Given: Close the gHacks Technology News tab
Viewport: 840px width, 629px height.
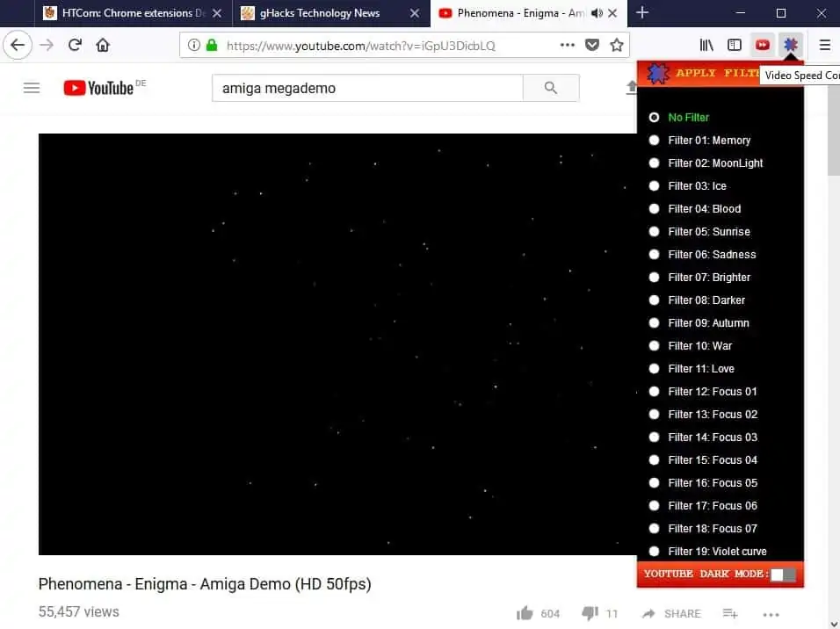Looking at the screenshot, I should [x=415, y=13].
